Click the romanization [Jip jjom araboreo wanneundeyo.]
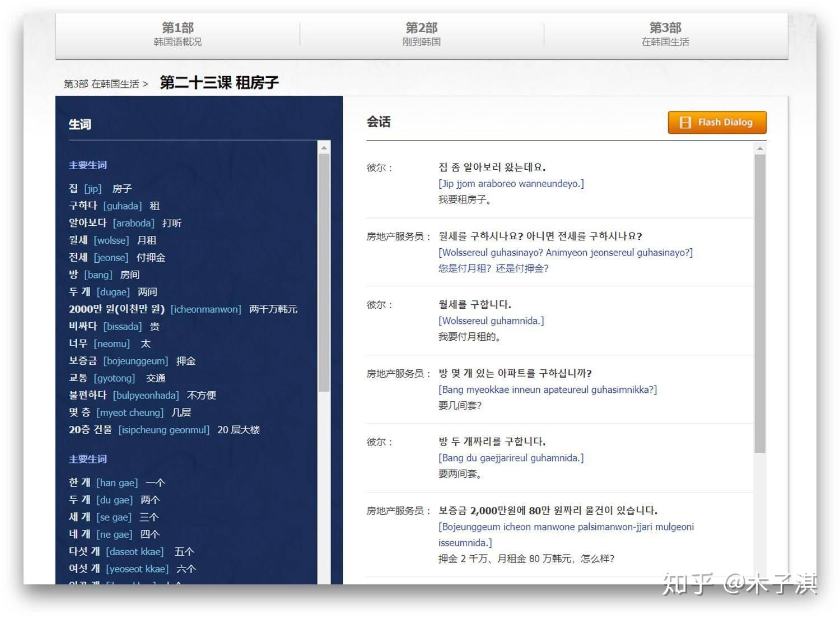 [510, 183]
